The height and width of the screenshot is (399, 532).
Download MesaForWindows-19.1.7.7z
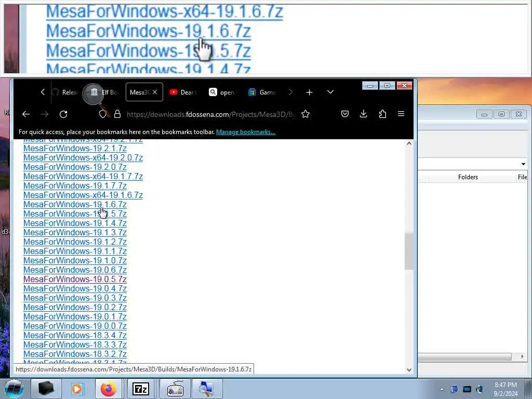click(x=75, y=186)
